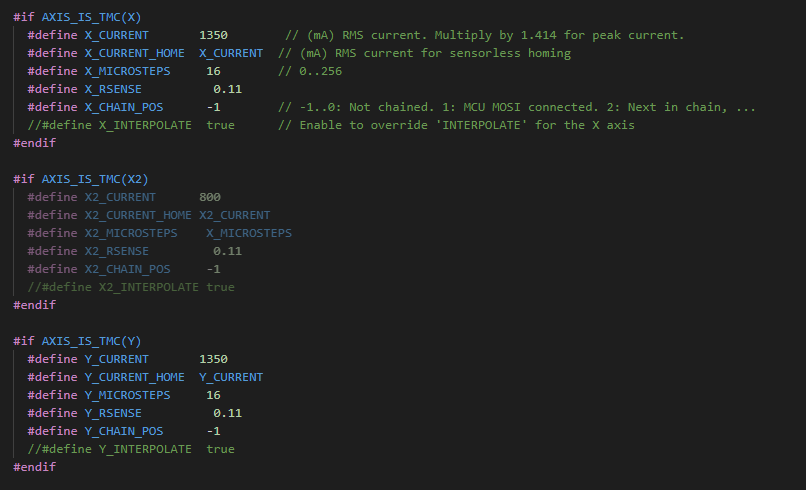Click the X_RSENSE value 0.11
The width and height of the screenshot is (806, 490).
pyautogui.click(x=227, y=89)
